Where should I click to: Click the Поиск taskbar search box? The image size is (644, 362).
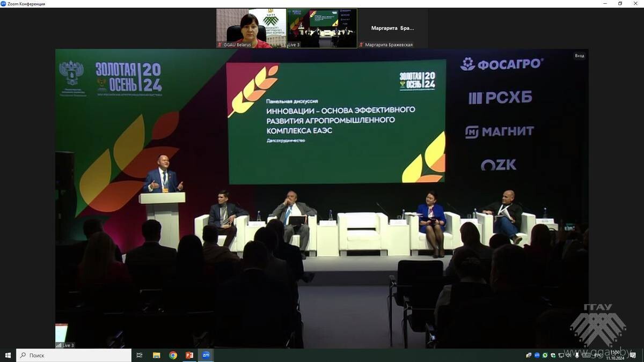74,355
